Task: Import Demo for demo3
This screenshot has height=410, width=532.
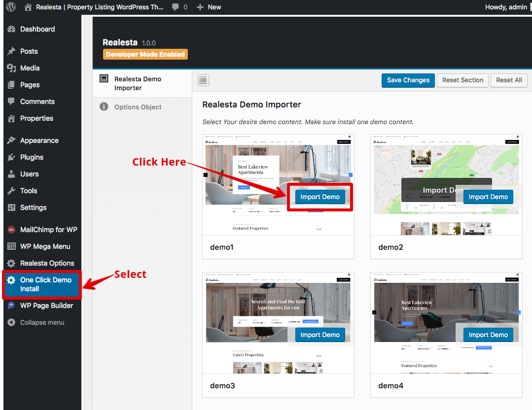Action: click(320, 335)
